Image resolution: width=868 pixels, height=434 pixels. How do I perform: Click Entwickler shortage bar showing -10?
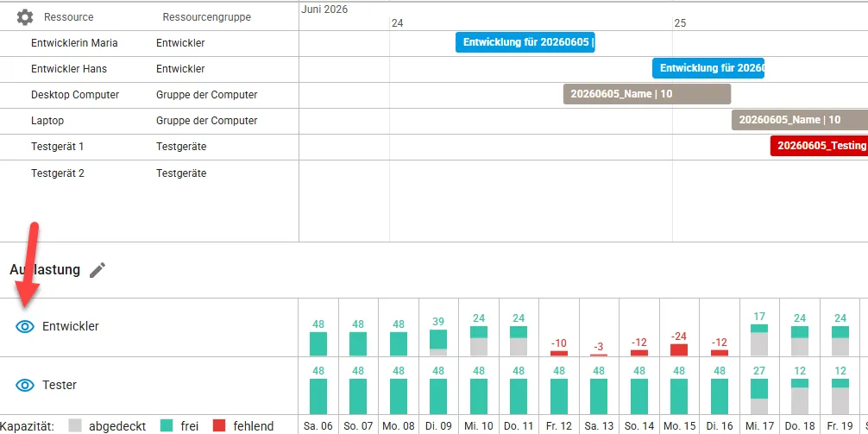[558, 353]
